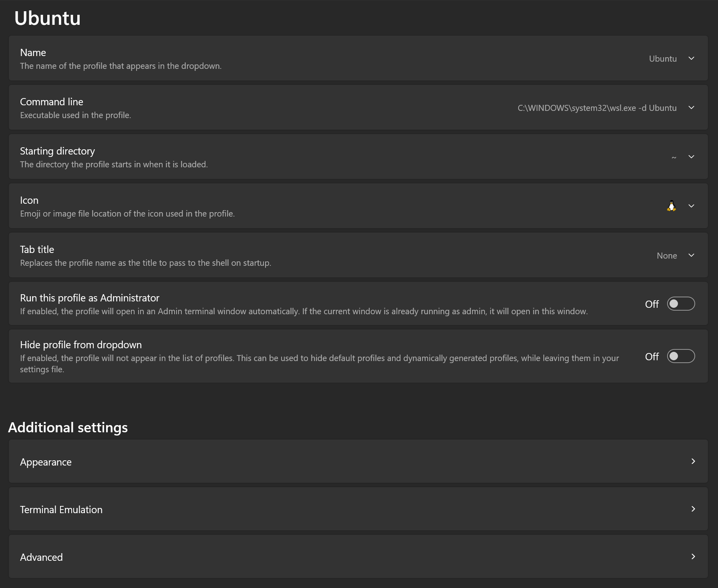Open the Appearance settings page
This screenshot has width=718, height=588.
pos(46,462)
